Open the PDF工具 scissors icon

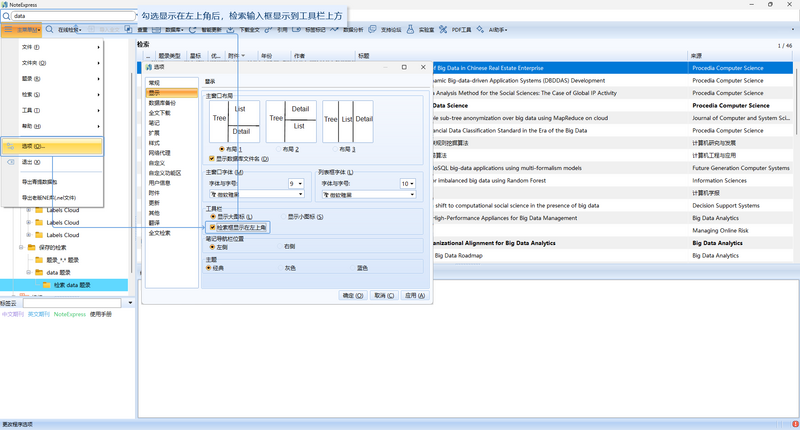[443, 30]
